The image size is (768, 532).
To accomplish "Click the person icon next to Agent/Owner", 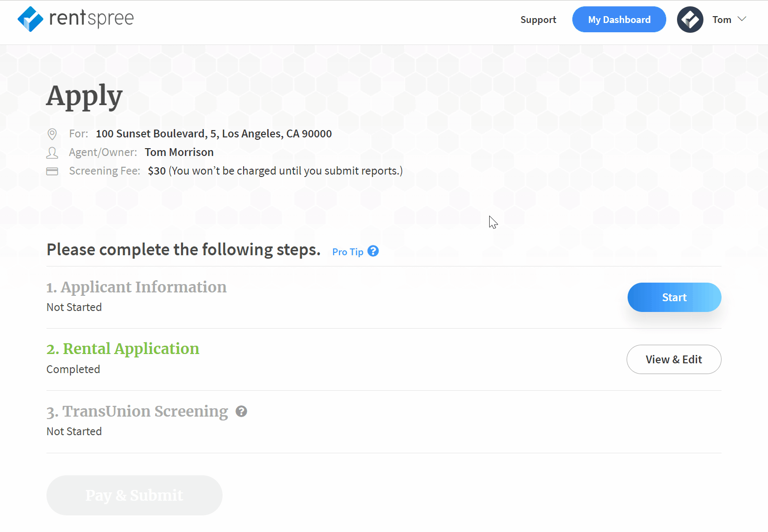I will point(52,152).
